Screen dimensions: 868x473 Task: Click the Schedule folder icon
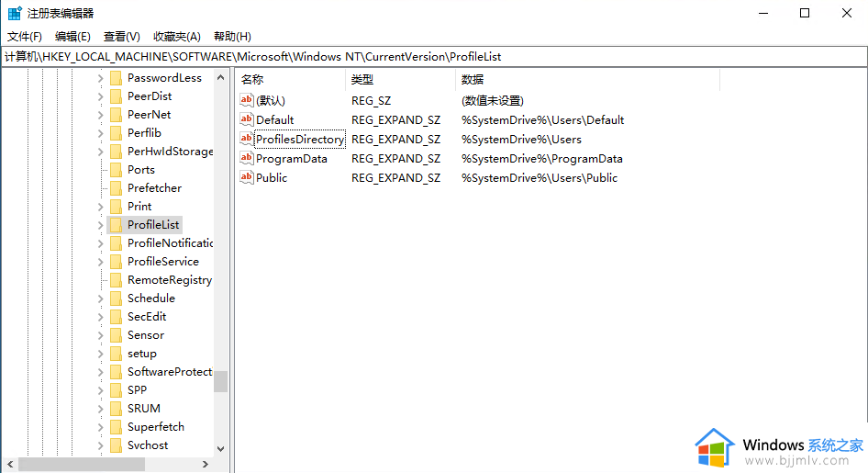point(116,298)
